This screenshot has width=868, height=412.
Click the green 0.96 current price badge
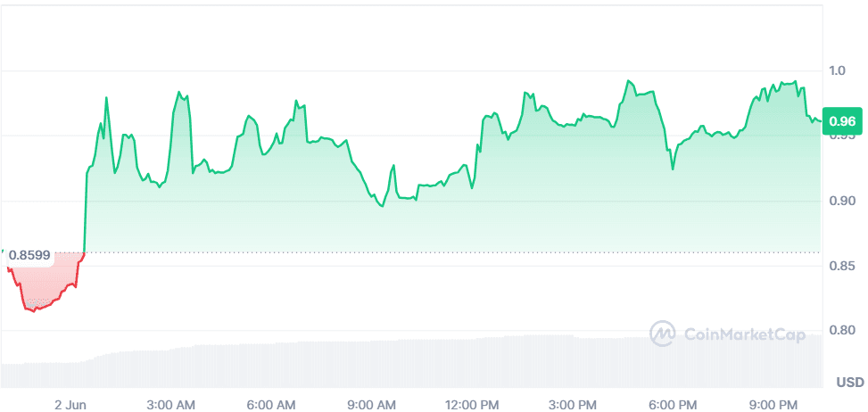pyautogui.click(x=842, y=121)
